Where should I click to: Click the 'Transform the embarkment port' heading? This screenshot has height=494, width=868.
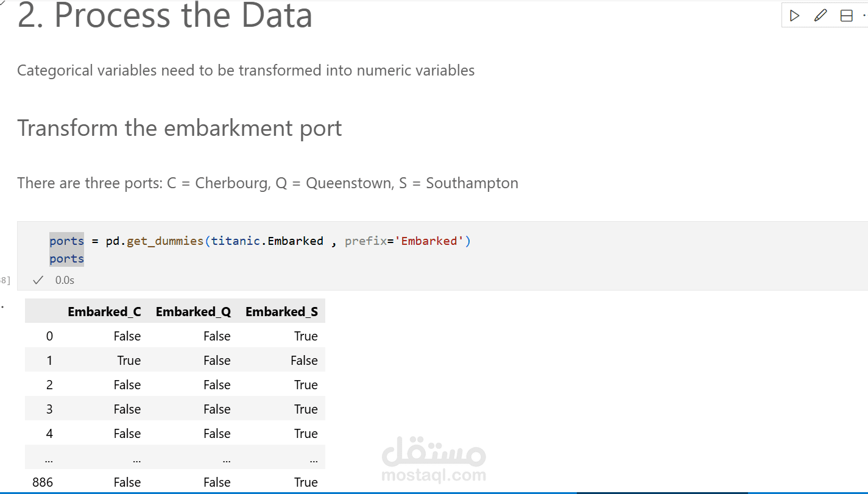[x=180, y=128]
